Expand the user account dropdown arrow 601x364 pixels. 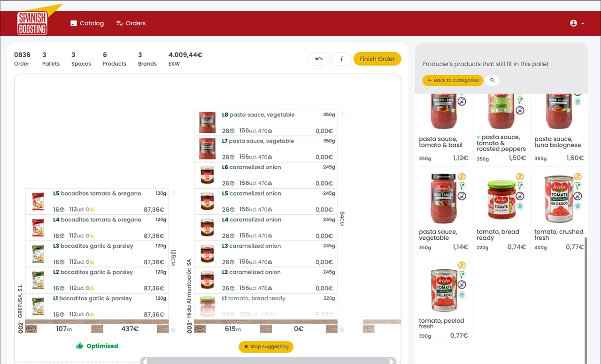pyautogui.click(x=583, y=23)
